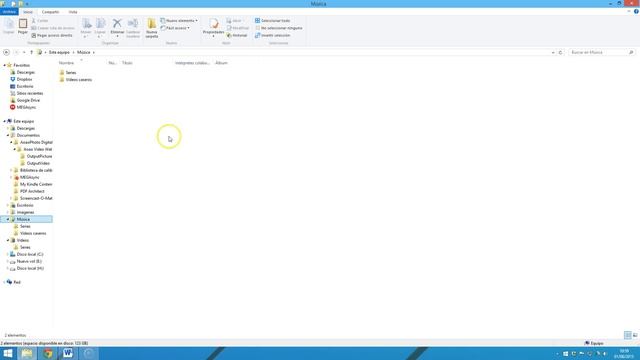This screenshot has width=640, height=360.
Task: Collapse the Música tree node
Action: pyautogui.click(x=8, y=220)
